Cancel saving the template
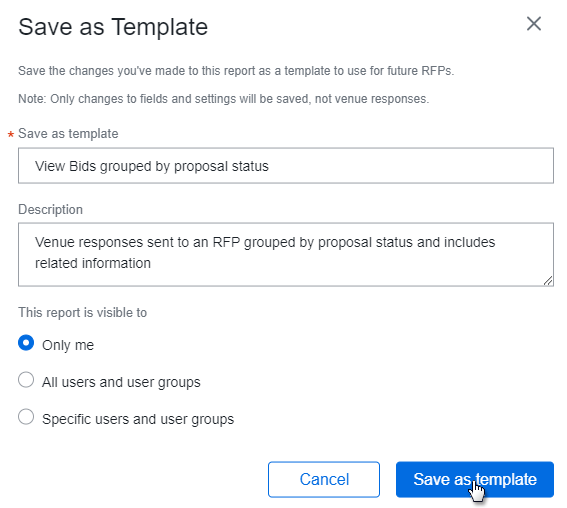567x508 pixels. tap(324, 479)
